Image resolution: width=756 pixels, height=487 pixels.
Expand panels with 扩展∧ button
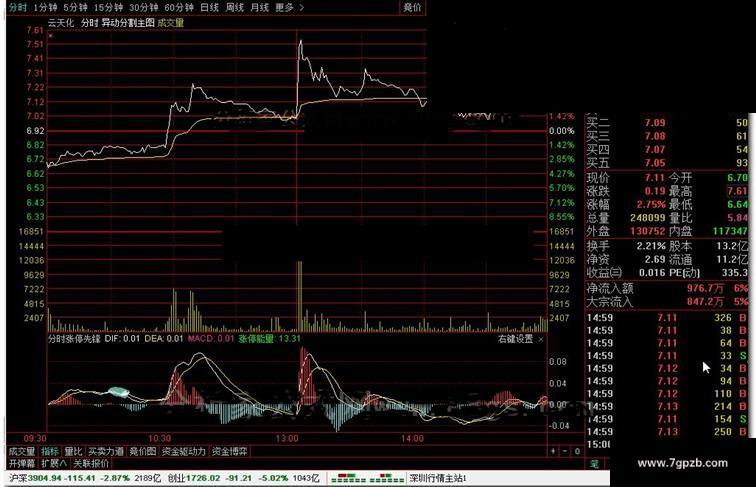tap(54, 463)
